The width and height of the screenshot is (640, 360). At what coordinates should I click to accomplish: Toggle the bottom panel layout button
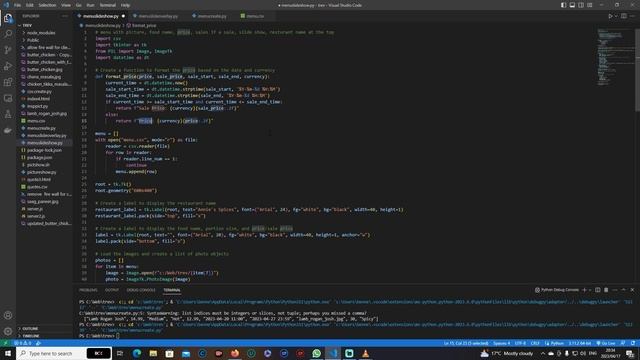point(572,5)
